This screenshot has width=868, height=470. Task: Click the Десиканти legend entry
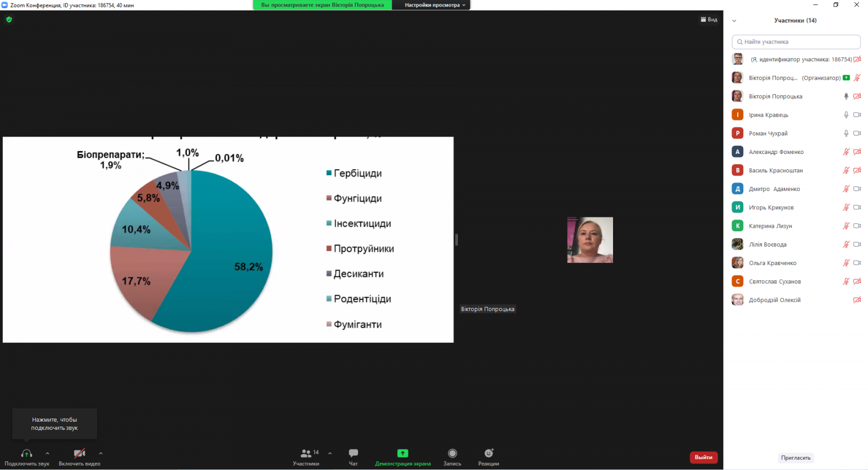pos(355,274)
